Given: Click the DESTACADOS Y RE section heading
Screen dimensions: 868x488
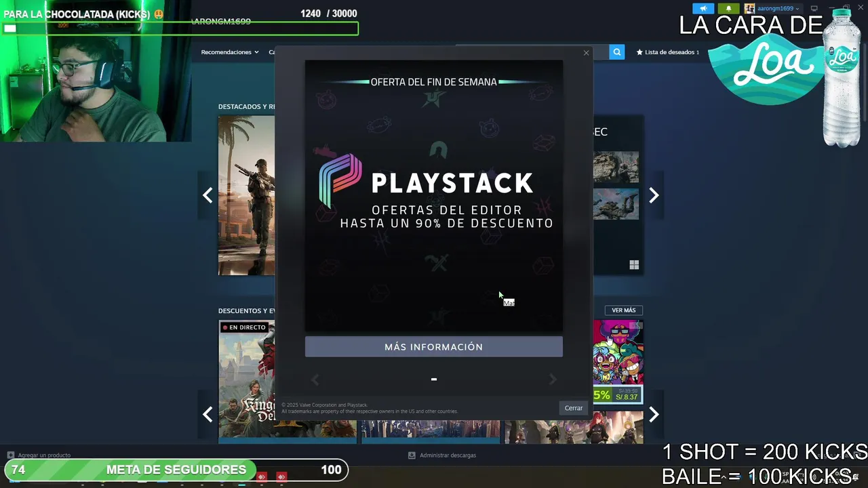Looking at the screenshot, I should 246,106.
